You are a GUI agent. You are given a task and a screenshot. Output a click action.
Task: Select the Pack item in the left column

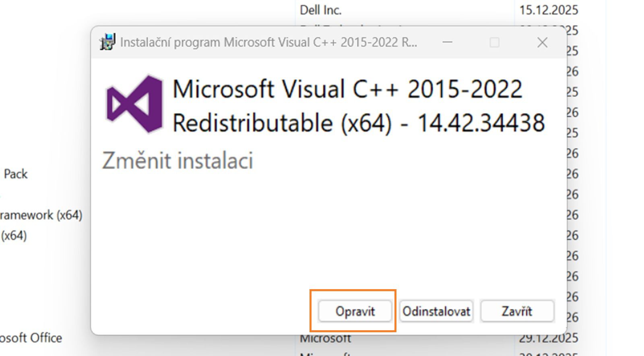point(16,174)
